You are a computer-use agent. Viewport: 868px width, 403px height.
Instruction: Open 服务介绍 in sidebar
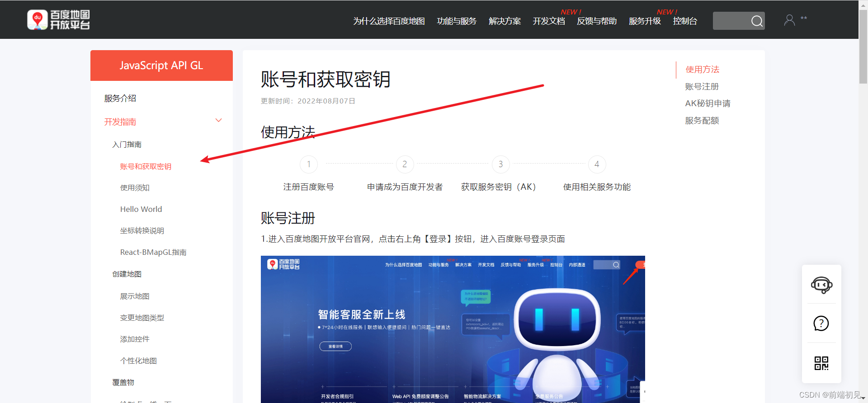tap(120, 98)
